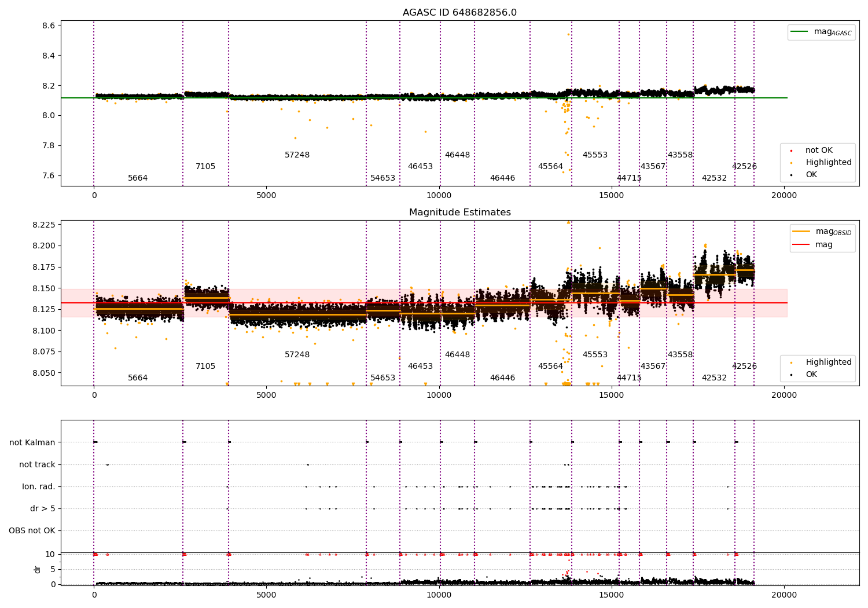This screenshot has height=608, width=868.
Task: Click obsid label 54653 in top plot
Action: click(x=383, y=178)
